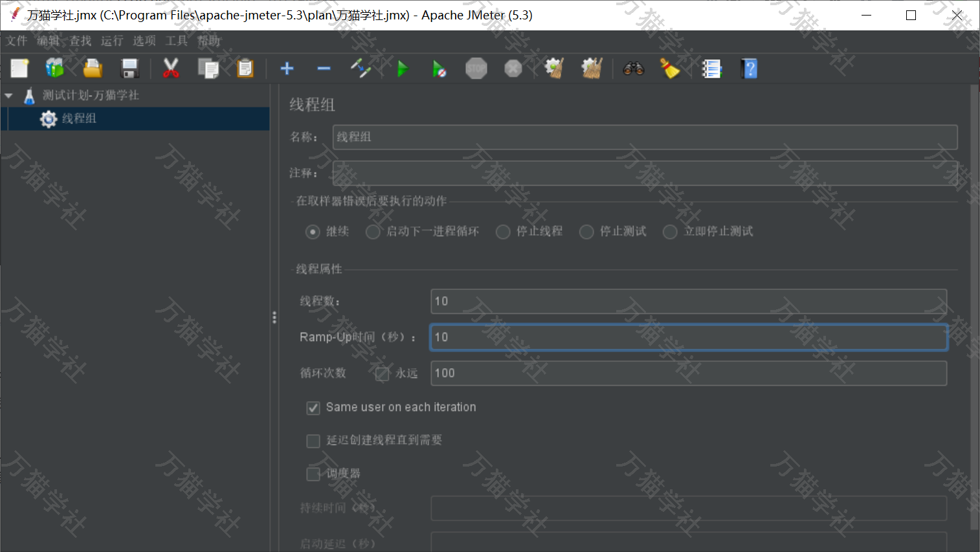Click the toggle enable/disable icon
Image resolution: width=980 pixels, height=552 pixels.
361,68
